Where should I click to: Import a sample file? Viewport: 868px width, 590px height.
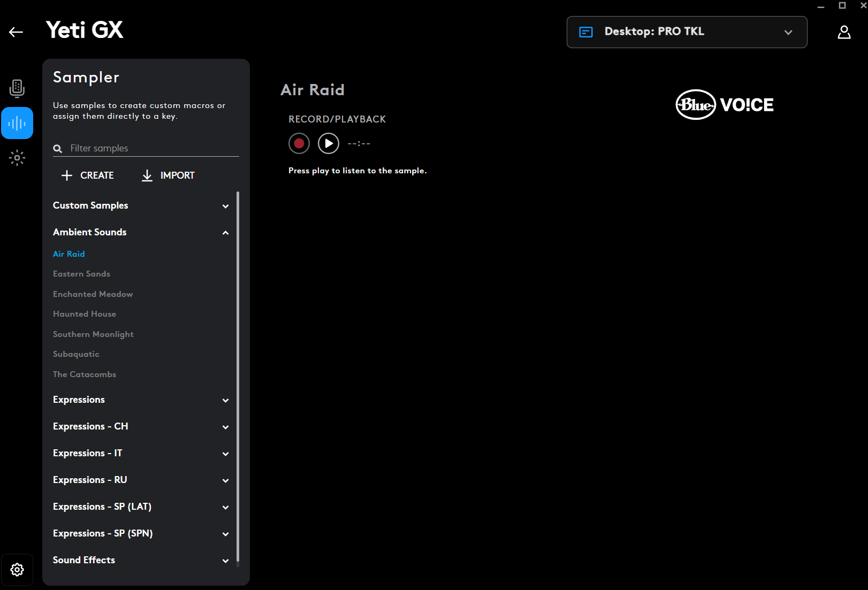tap(168, 175)
